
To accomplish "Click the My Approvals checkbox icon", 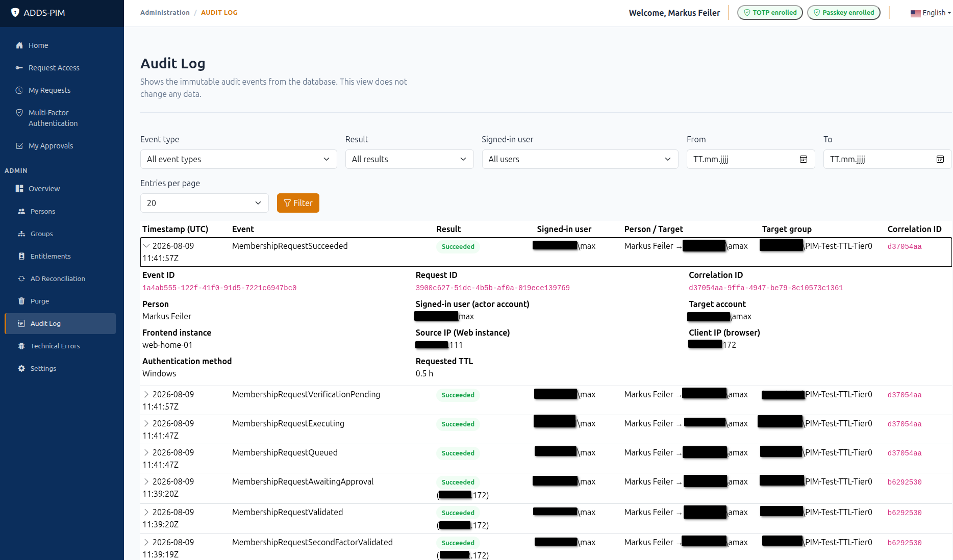I will pos(19,146).
